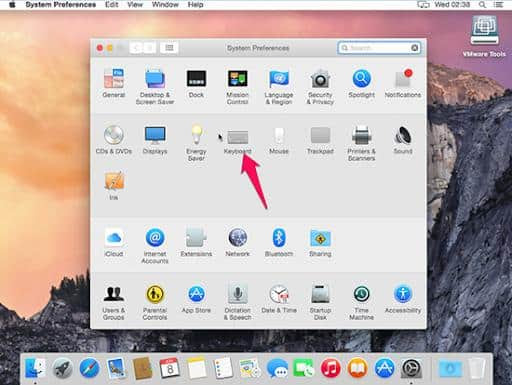Open Sound preferences pane
The width and height of the screenshot is (512, 385).
pyautogui.click(x=403, y=140)
